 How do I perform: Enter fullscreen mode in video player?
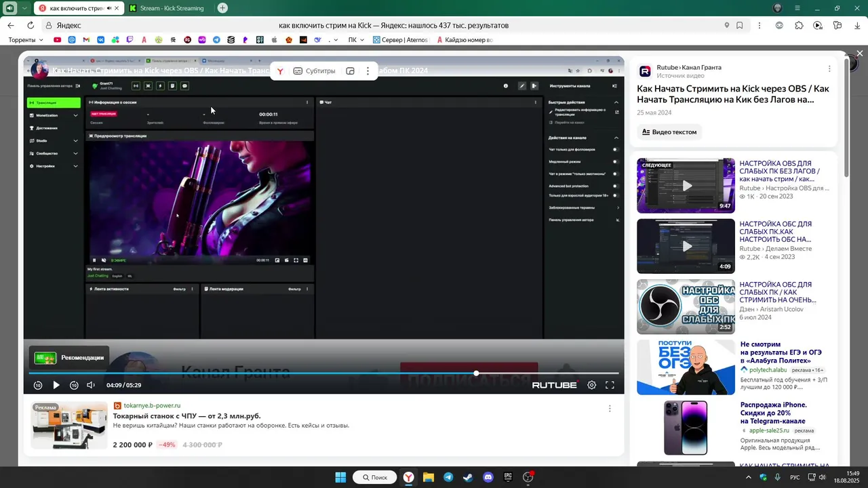click(610, 385)
